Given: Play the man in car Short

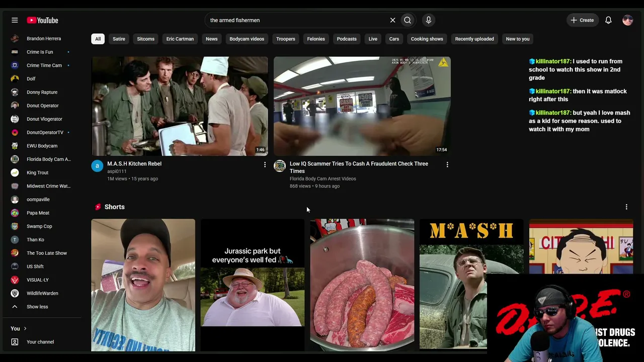Looking at the screenshot, I should [143, 285].
